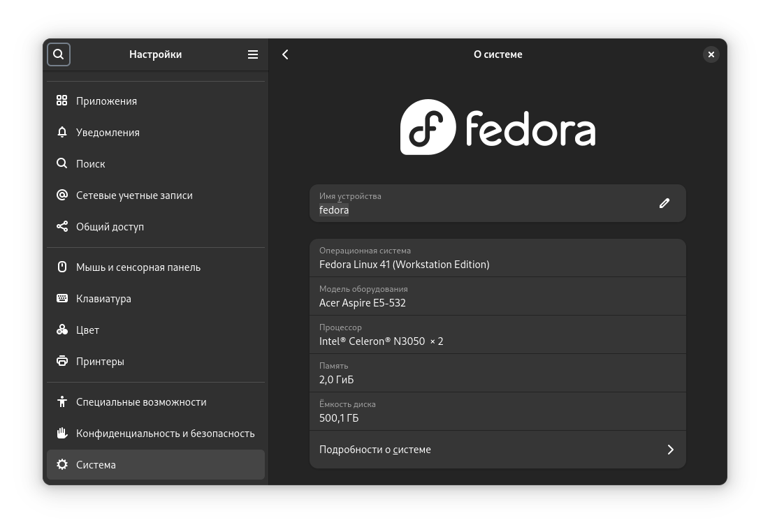Click 'Fedora Linux 41 (Workstation Edition)' text
The width and height of the screenshot is (770, 532).
click(404, 265)
